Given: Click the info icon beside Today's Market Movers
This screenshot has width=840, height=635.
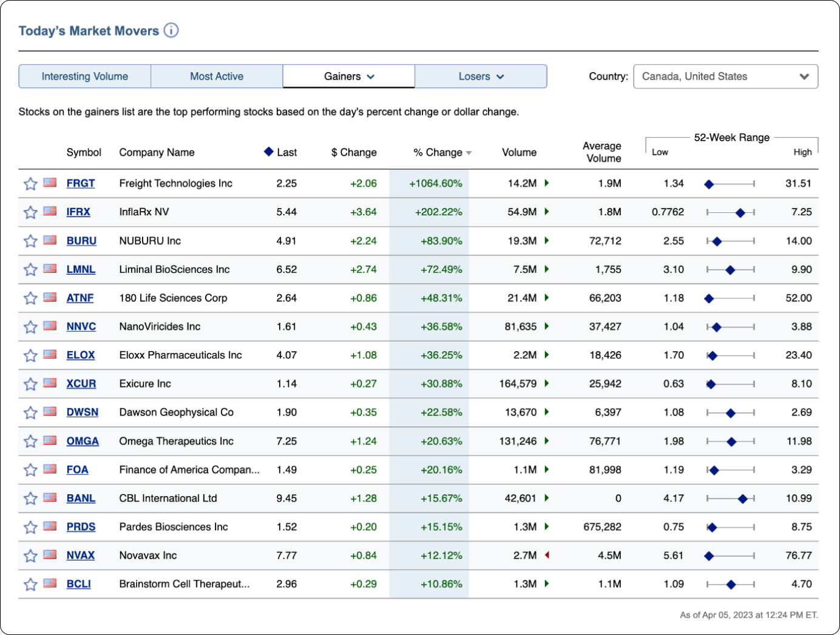Looking at the screenshot, I should (171, 30).
